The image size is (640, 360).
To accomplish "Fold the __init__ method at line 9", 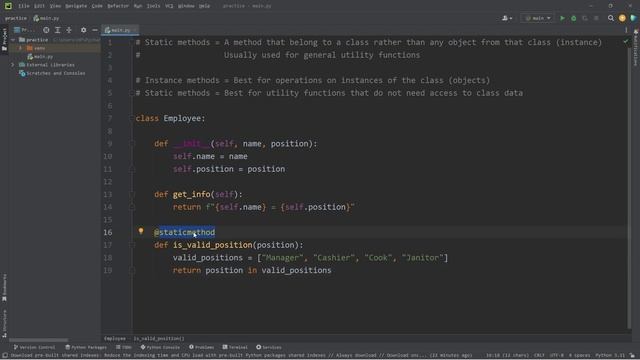I will 132,144.
